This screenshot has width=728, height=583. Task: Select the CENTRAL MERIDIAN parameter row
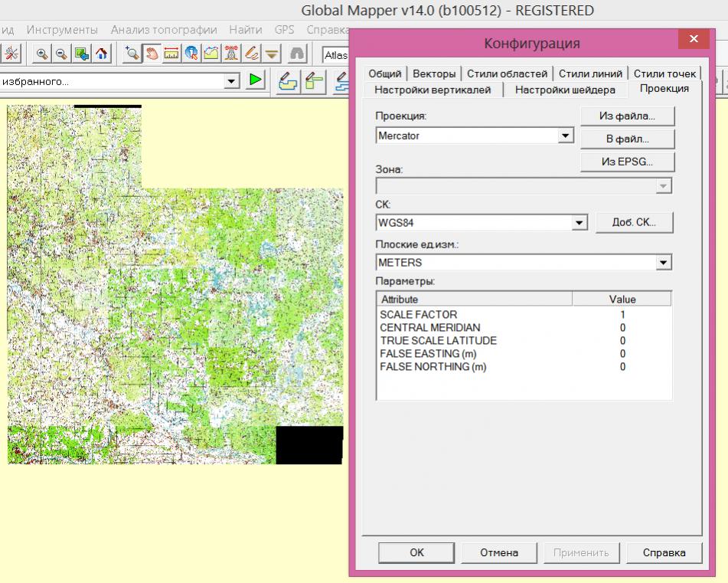coord(430,328)
